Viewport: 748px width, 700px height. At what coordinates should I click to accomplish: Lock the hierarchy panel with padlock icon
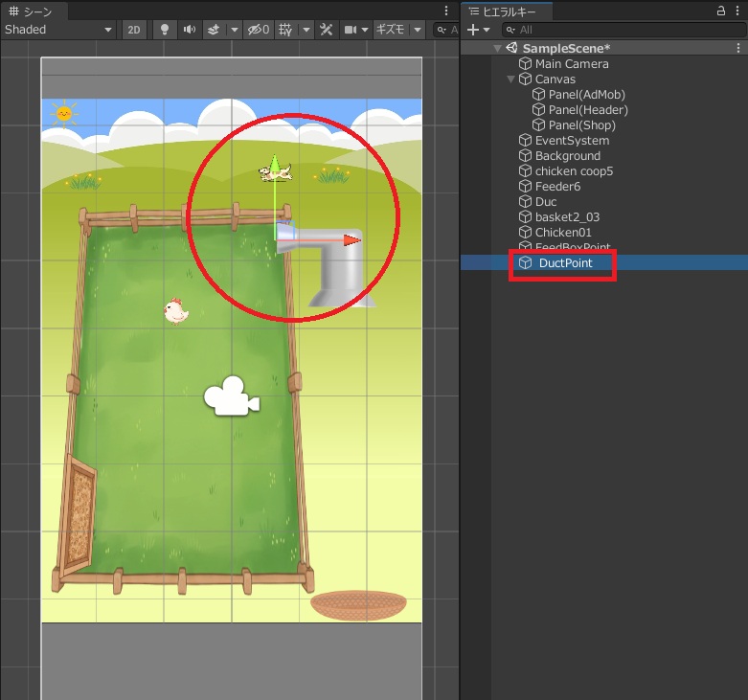pyautogui.click(x=721, y=11)
